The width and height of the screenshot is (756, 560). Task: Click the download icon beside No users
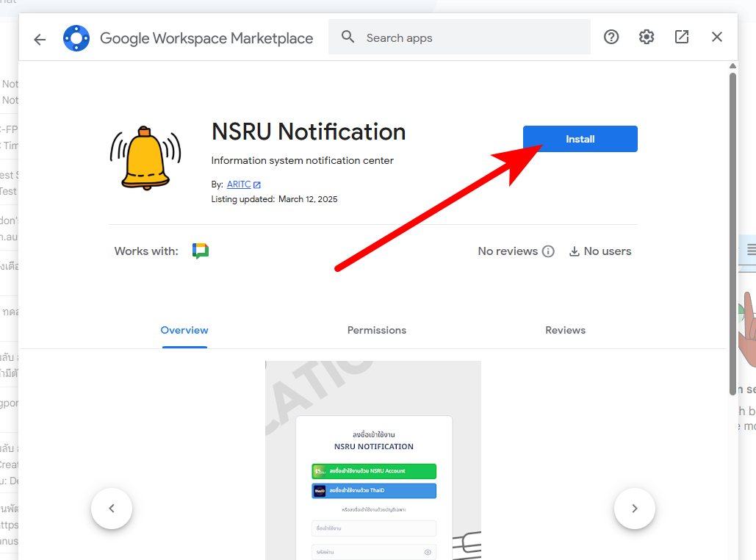574,251
